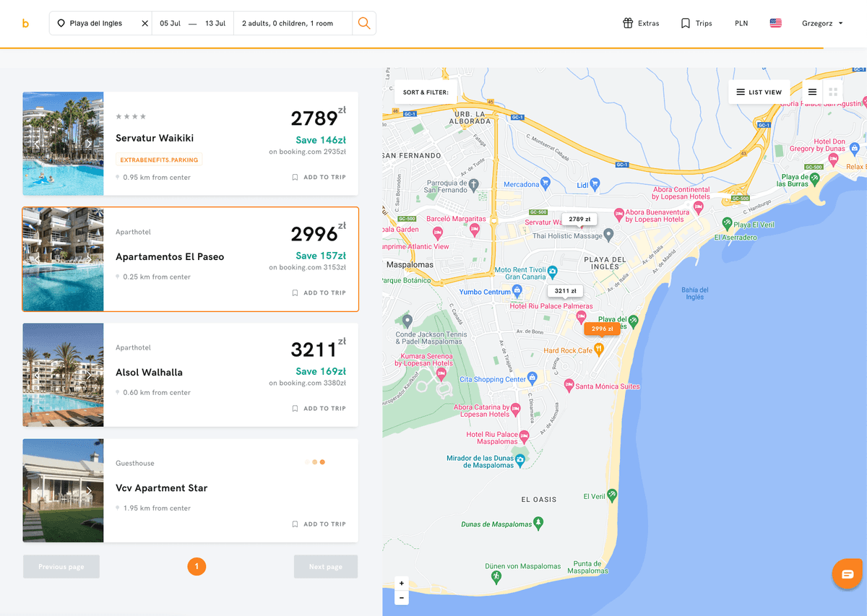Open the orange chat support widget

[x=847, y=575]
